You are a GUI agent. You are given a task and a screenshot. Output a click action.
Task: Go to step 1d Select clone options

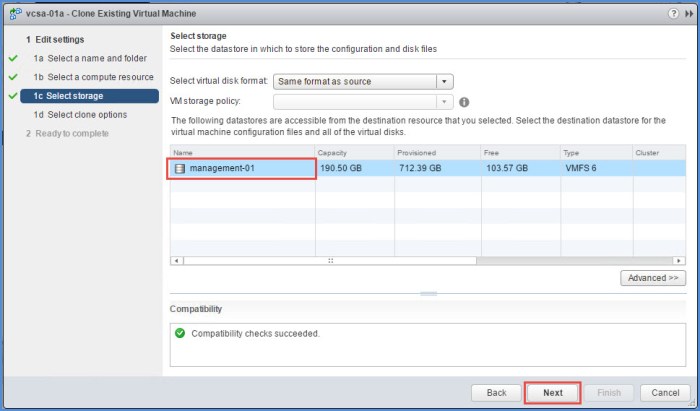tap(80, 115)
